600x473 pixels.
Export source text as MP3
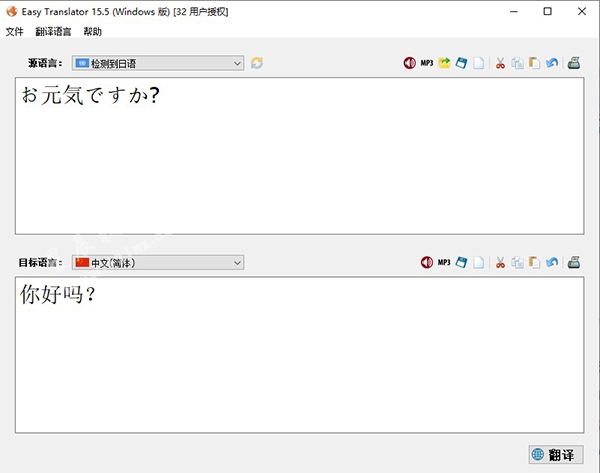(x=427, y=63)
